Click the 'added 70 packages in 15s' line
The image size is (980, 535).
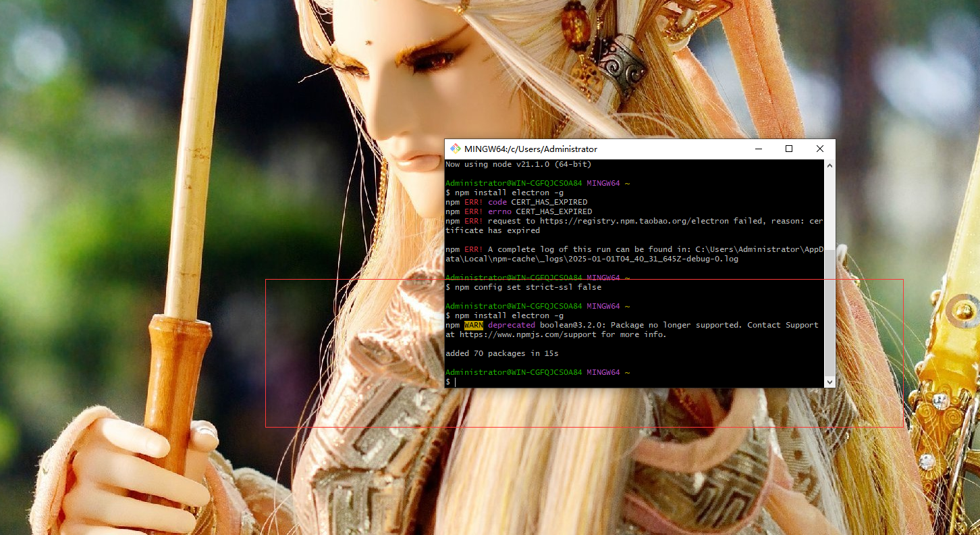[502, 353]
